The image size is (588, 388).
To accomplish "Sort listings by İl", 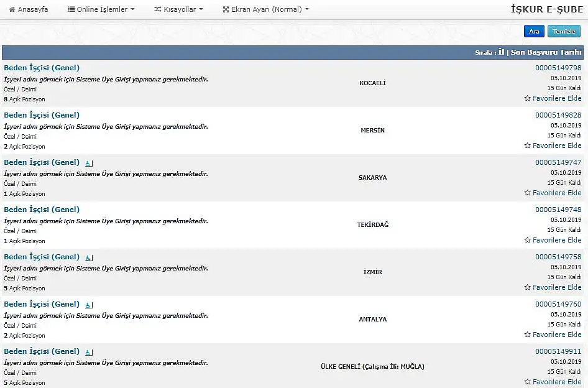I will tap(501, 52).
